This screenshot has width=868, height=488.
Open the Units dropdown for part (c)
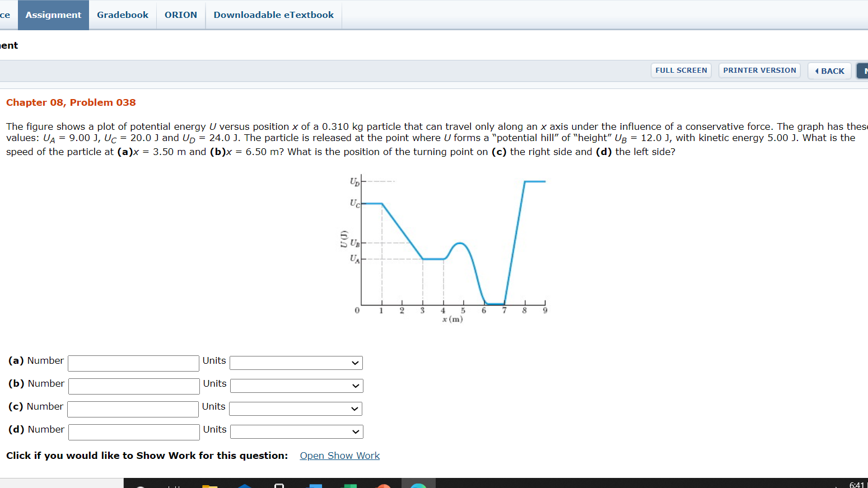click(x=295, y=409)
